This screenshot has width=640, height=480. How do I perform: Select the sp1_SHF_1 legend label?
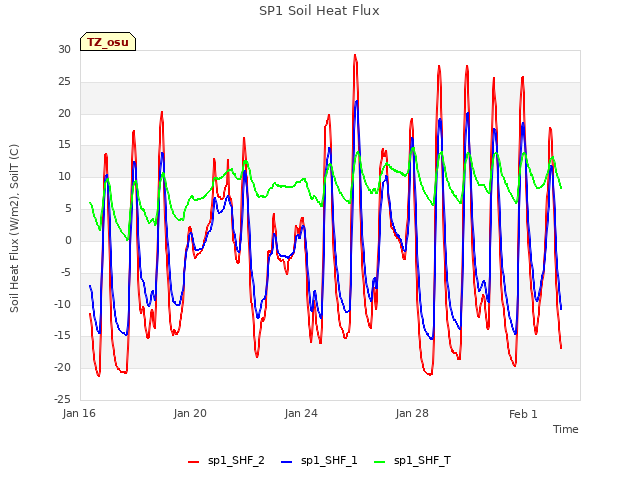click(x=329, y=460)
